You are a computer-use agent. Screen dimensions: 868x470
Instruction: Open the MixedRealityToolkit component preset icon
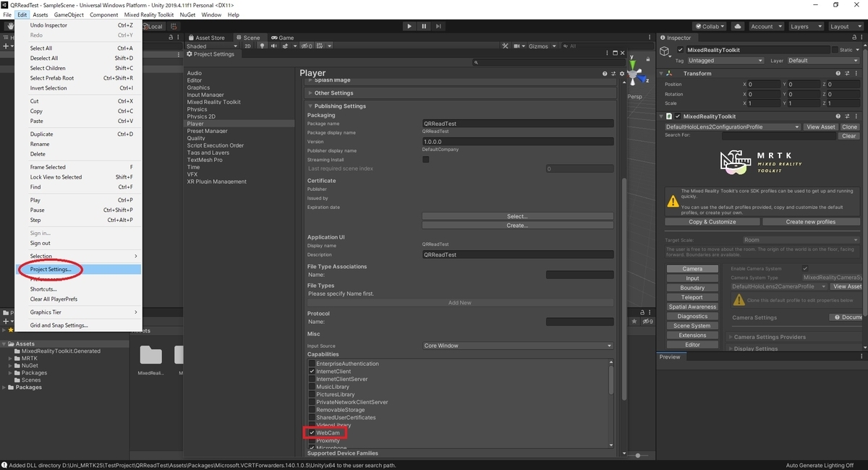pos(846,116)
